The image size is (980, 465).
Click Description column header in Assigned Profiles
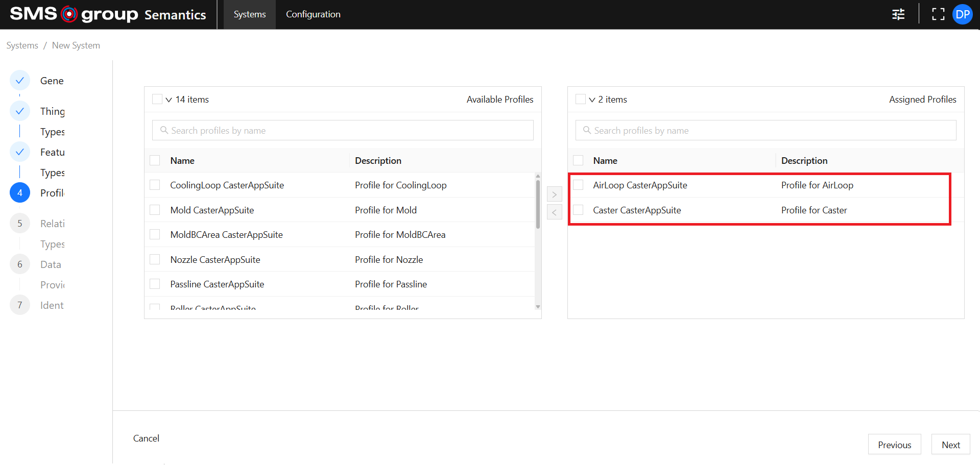(804, 160)
